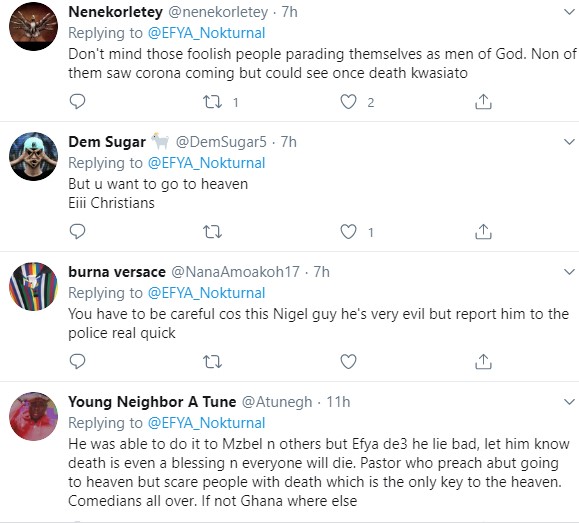Open the chevron menu on Dem Sugar's tweet

569,142
